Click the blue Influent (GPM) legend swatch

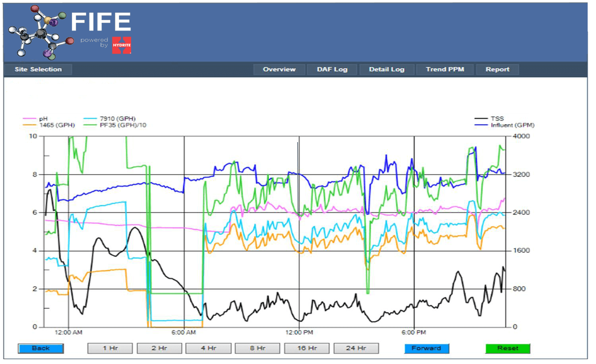click(481, 125)
